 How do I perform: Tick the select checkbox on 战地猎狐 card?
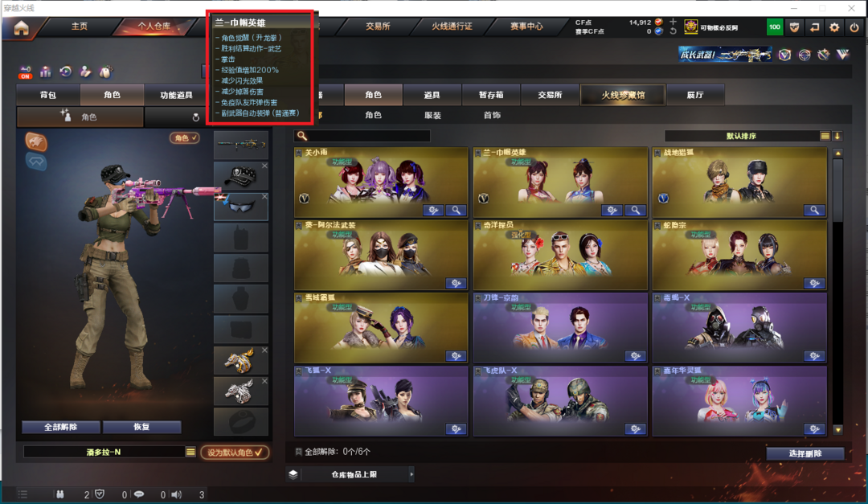[657, 153]
